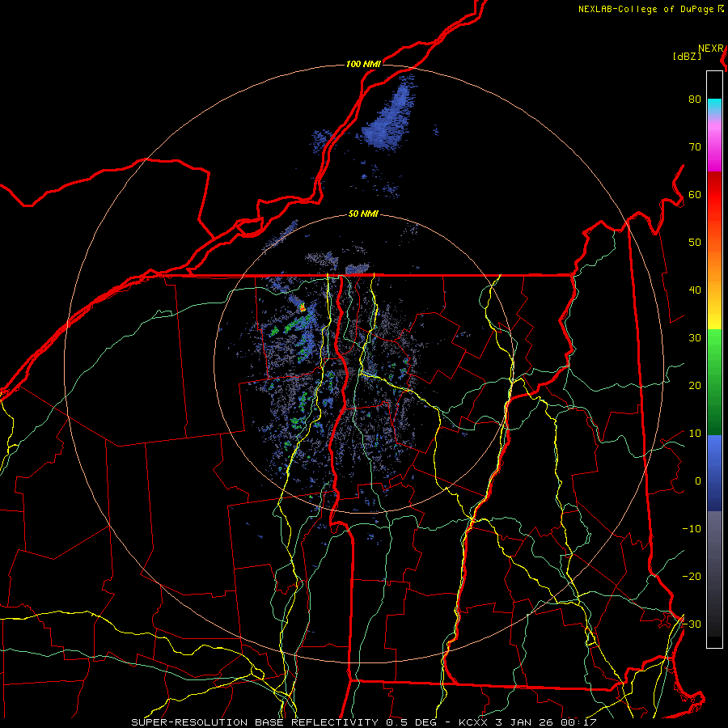The width and height of the screenshot is (728, 728).
Task: Select the 60 dBZ scale value
Action: coord(695,194)
